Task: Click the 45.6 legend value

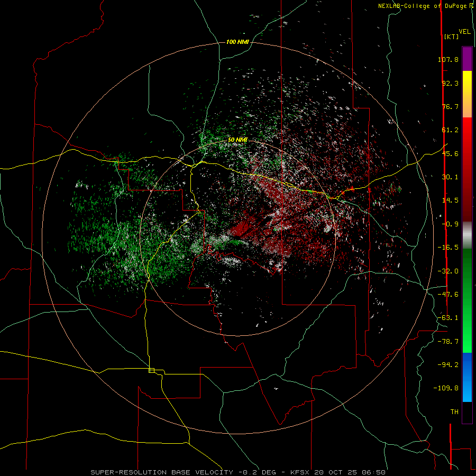Action: [450, 153]
